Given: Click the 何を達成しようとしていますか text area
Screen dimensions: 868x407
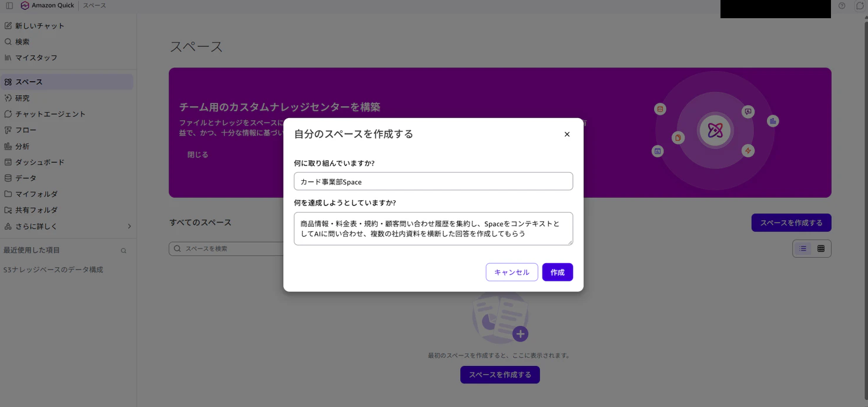Looking at the screenshot, I should coord(433,228).
